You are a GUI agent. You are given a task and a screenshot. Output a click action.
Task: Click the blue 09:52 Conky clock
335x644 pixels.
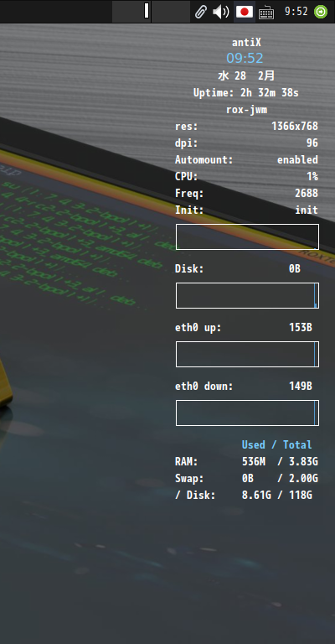pos(245,59)
